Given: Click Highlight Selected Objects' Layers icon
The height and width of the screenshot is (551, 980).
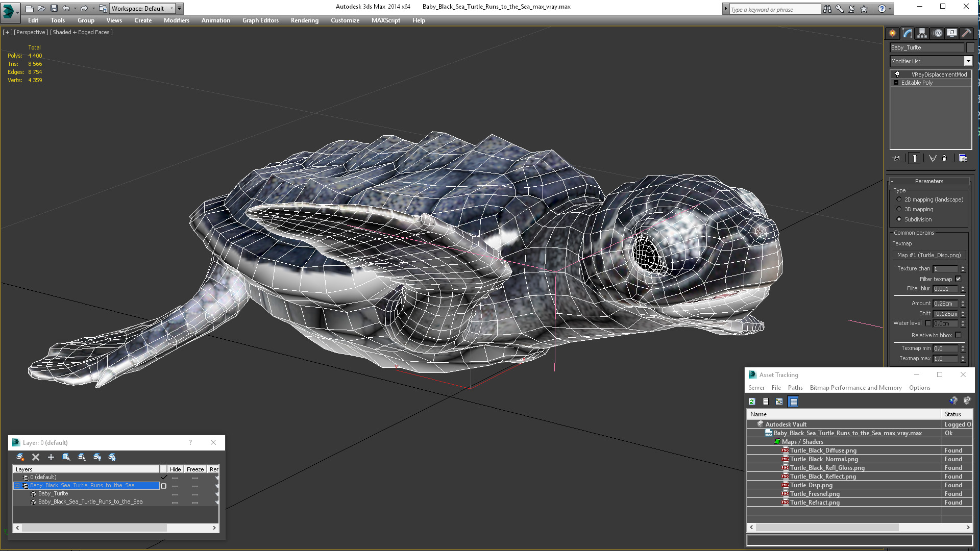Looking at the screenshot, I should click(x=82, y=457).
